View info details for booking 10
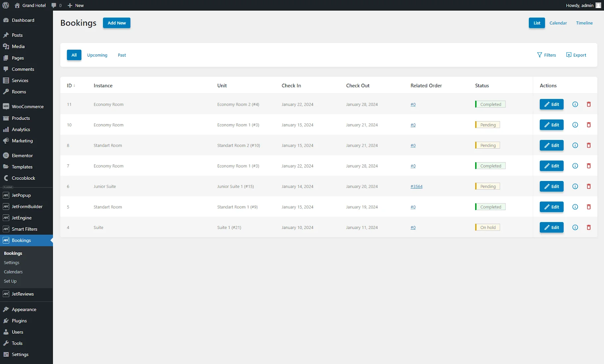This screenshot has height=364, width=604. pos(575,125)
